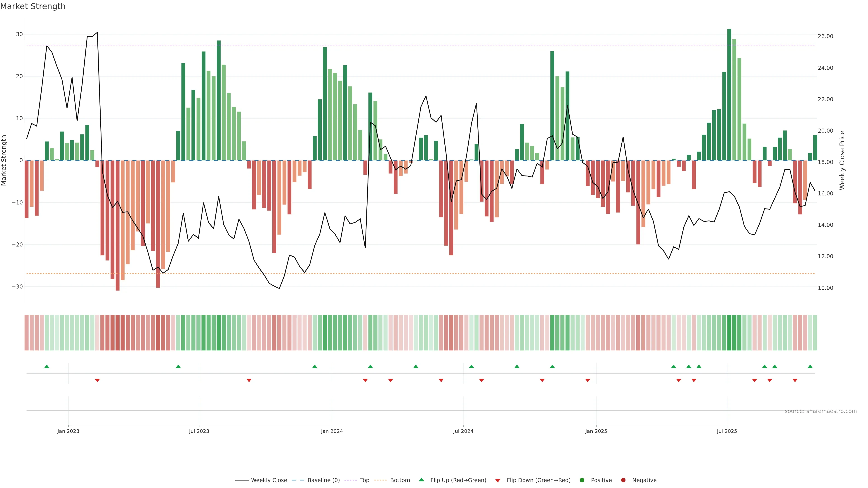This screenshot has height=488, width=868.
Task: Click Flip Up green triangle legend icon
Action: coord(421,480)
